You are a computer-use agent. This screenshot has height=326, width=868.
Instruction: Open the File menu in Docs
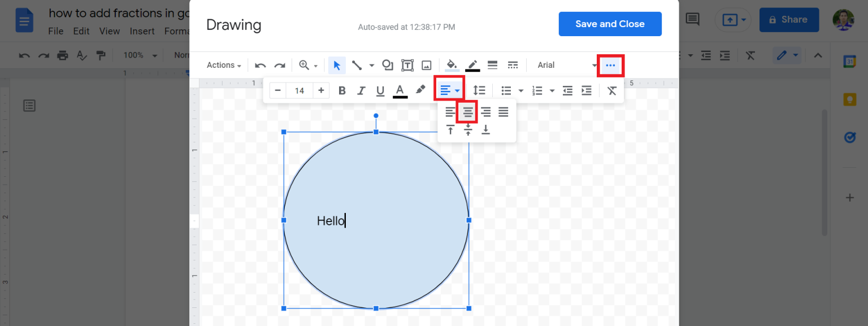click(x=55, y=31)
